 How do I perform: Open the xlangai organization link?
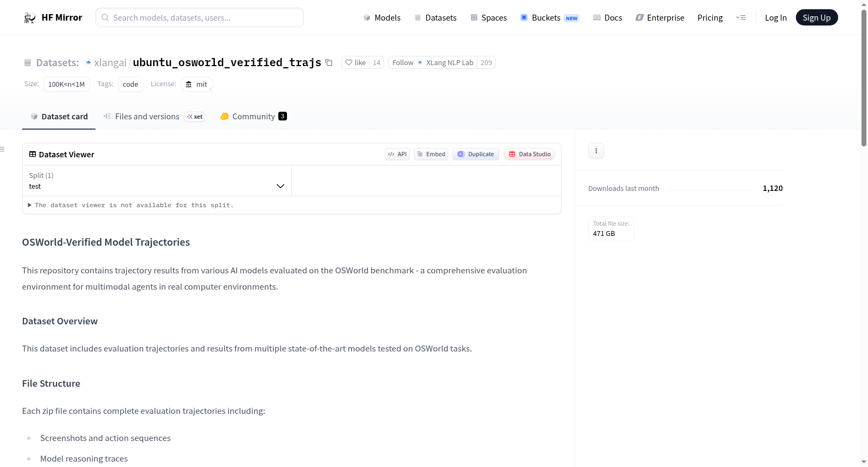point(110,62)
